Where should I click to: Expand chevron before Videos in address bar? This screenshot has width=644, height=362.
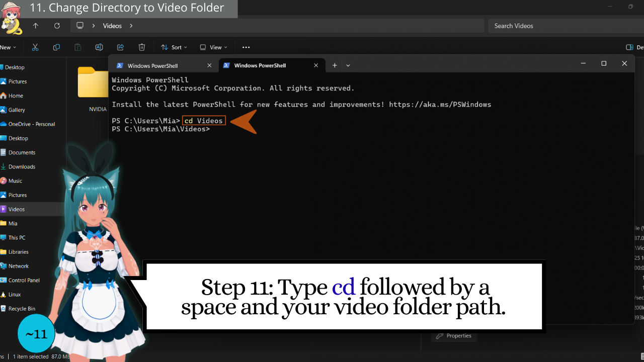point(94,26)
